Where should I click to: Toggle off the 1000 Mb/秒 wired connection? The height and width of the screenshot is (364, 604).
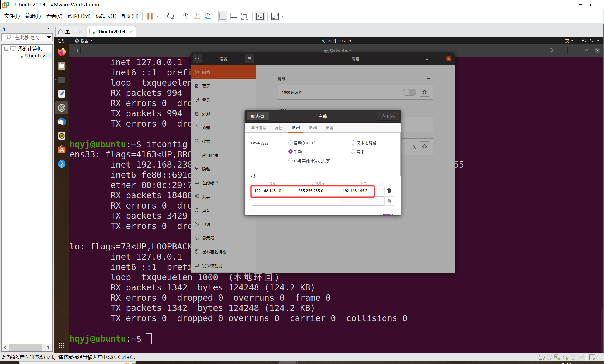tap(409, 92)
